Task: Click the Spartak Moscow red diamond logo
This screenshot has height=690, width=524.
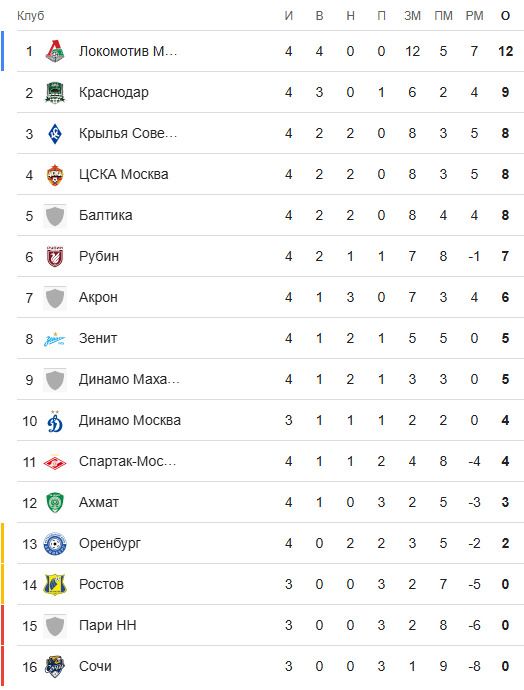Action: (x=55, y=462)
